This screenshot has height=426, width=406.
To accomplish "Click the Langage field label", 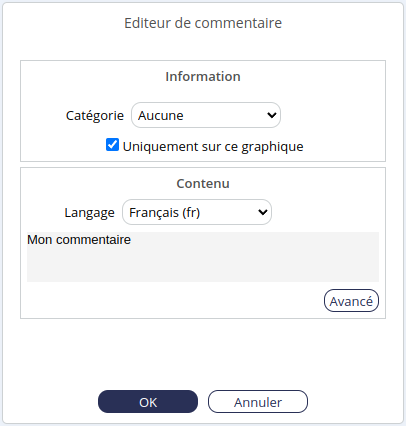I will point(89,213).
